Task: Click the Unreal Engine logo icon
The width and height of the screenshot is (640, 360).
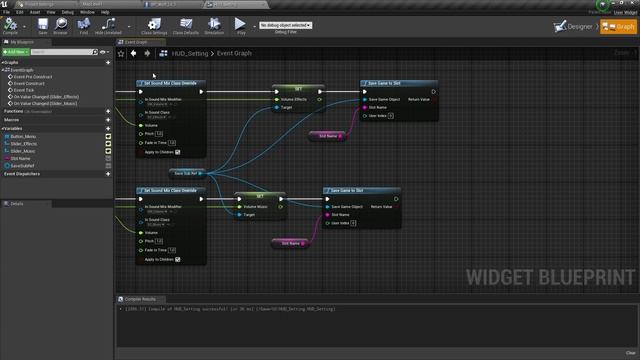Action: click(x=4, y=4)
